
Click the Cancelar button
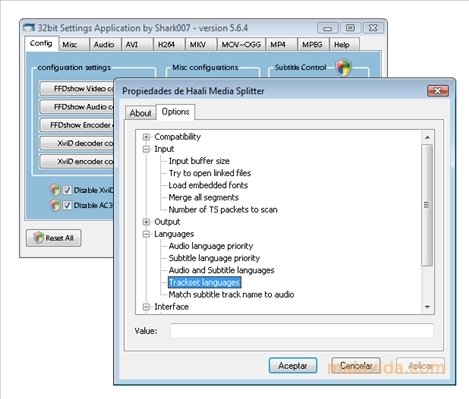pyautogui.click(x=356, y=366)
